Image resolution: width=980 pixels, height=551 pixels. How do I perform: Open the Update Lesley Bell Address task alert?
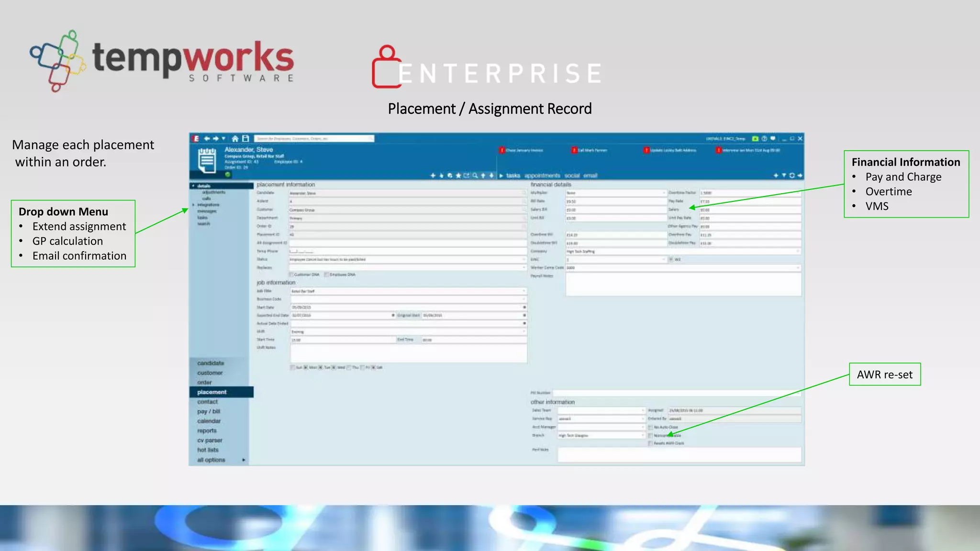[670, 150]
